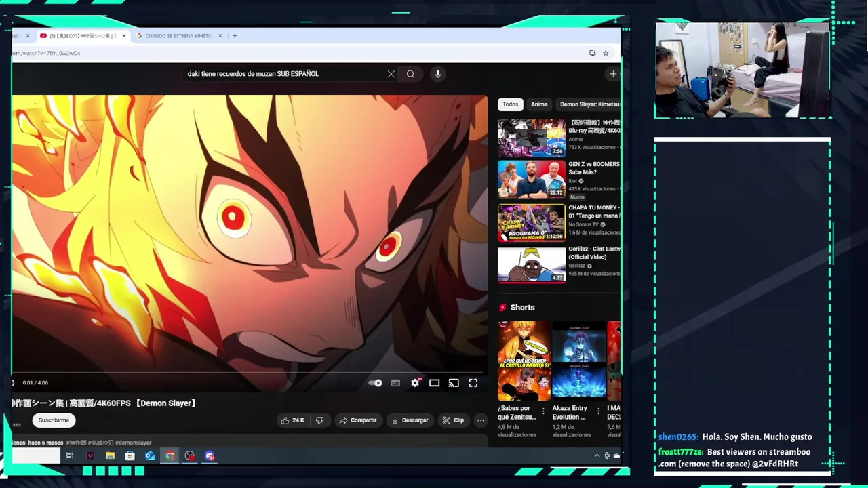The image size is (868, 488).
Task: Open the '¿Sabes por qué Zenitsu' short
Action: [524, 361]
